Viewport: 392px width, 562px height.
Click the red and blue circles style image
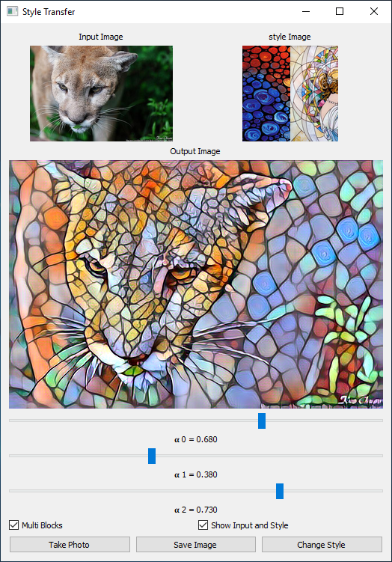[x=266, y=94]
